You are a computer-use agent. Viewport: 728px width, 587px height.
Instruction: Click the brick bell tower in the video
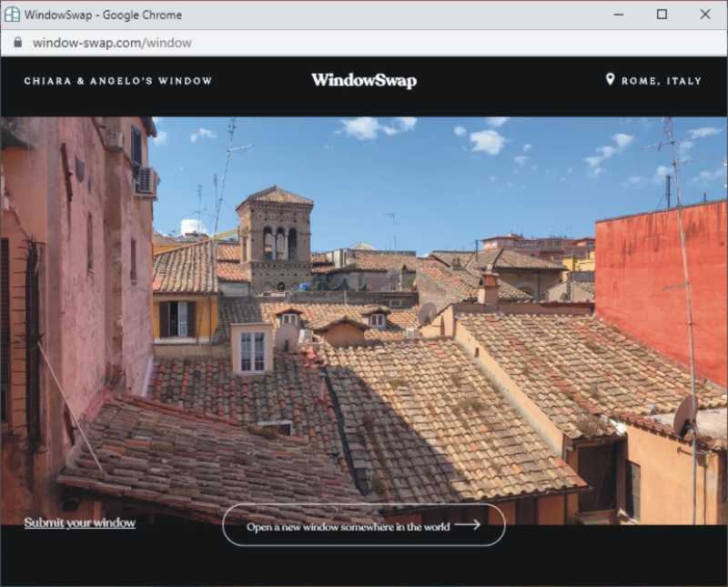[274, 238]
